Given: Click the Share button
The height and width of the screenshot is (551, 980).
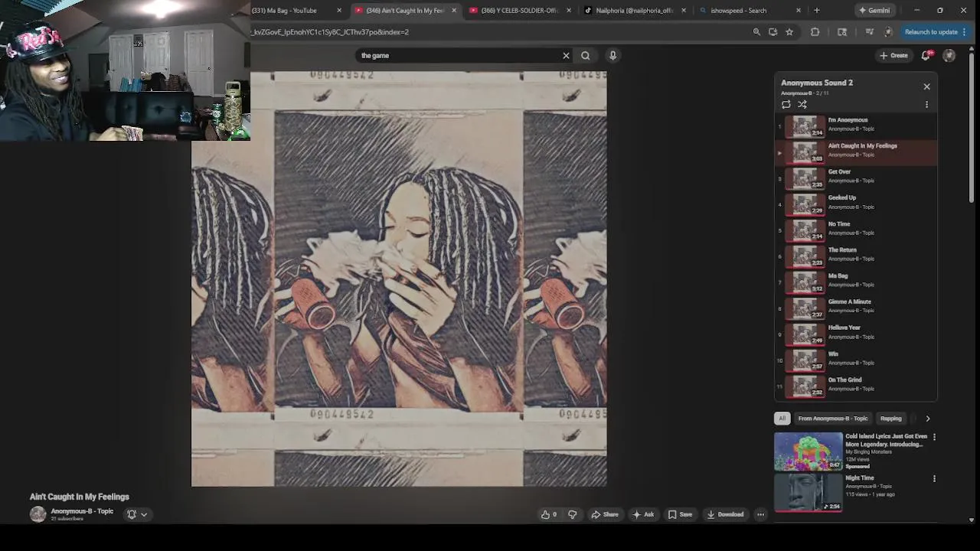Looking at the screenshot, I should click(x=605, y=514).
